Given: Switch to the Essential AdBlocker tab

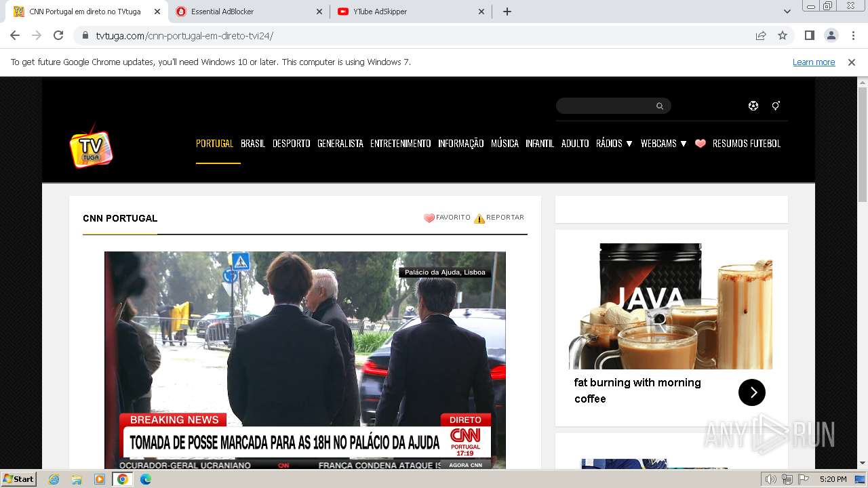Looking at the screenshot, I should [248, 12].
